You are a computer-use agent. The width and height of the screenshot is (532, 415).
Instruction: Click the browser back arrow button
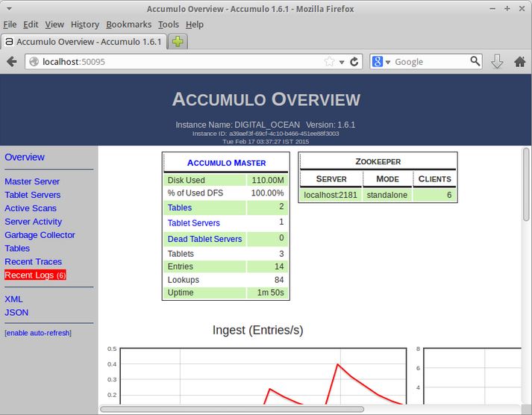coord(12,62)
